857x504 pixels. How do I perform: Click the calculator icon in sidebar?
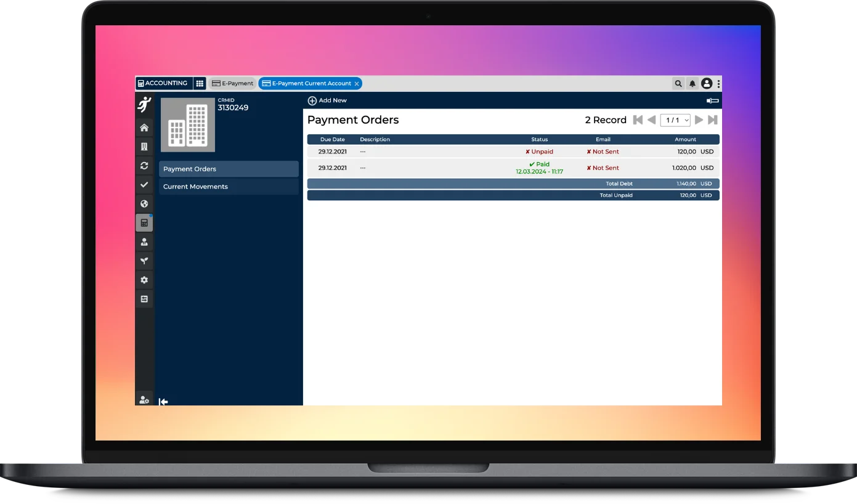[x=144, y=223]
